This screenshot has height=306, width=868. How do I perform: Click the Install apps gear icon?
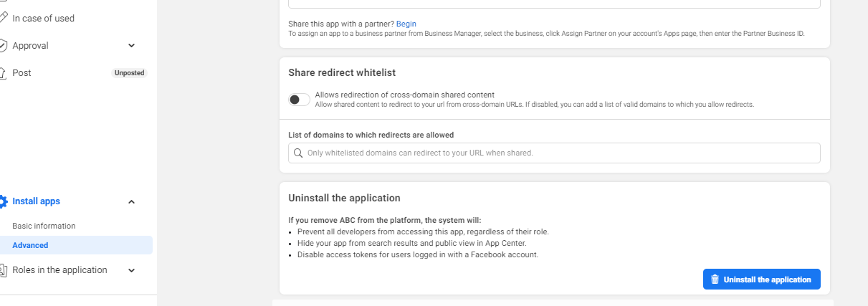[4, 201]
